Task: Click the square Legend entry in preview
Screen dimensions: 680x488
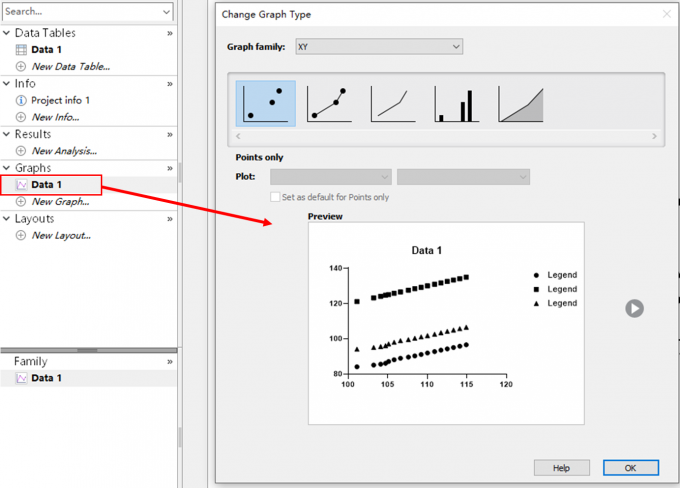Action: [556, 289]
